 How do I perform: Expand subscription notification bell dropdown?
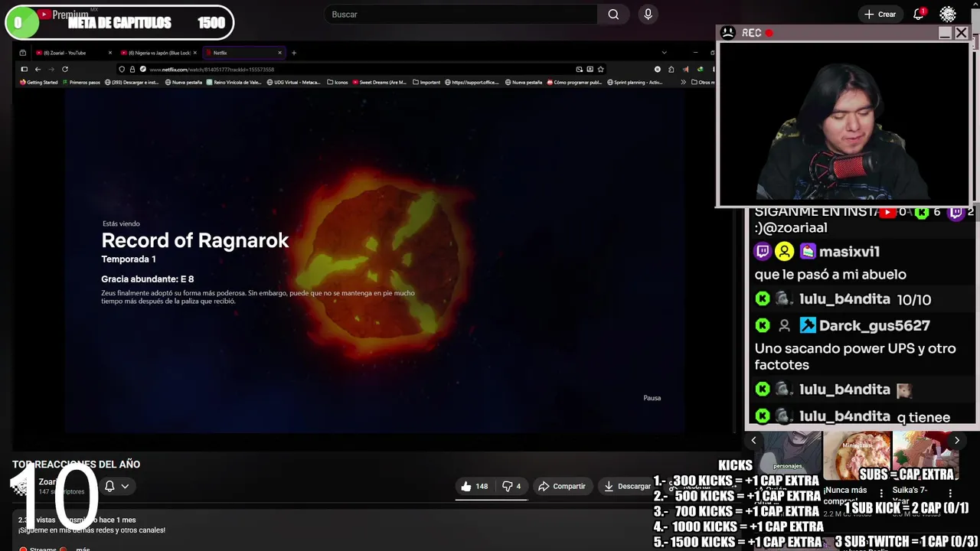(116, 486)
